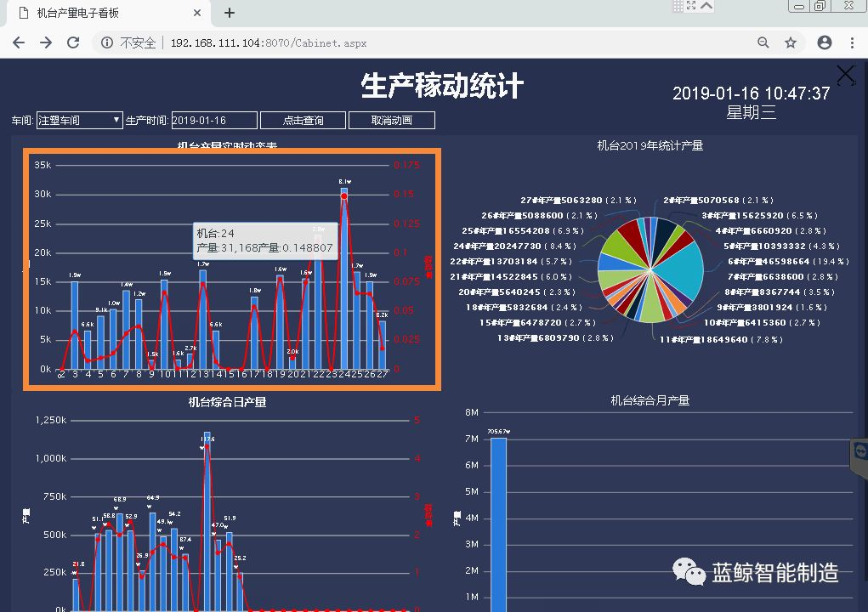Click the address bar URL

[x=269, y=42]
